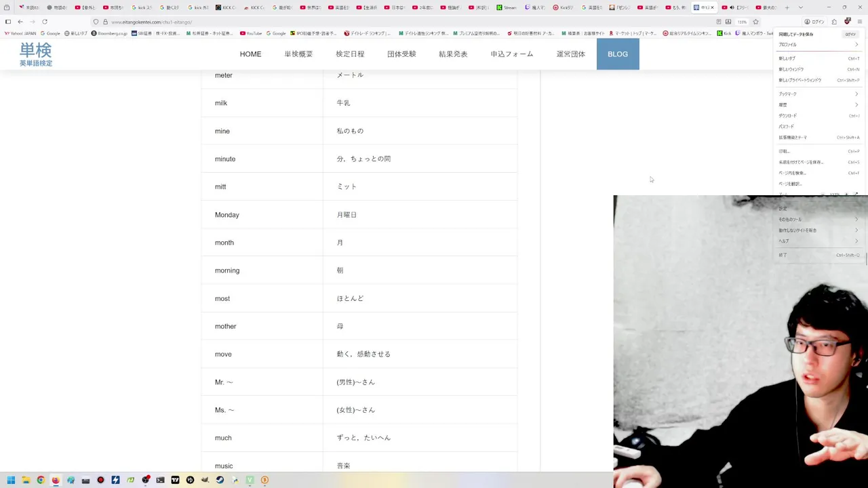Open the 申込フォーム navigation item
Image resolution: width=868 pixels, height=488 pixels.
click(x=512, y=54)
